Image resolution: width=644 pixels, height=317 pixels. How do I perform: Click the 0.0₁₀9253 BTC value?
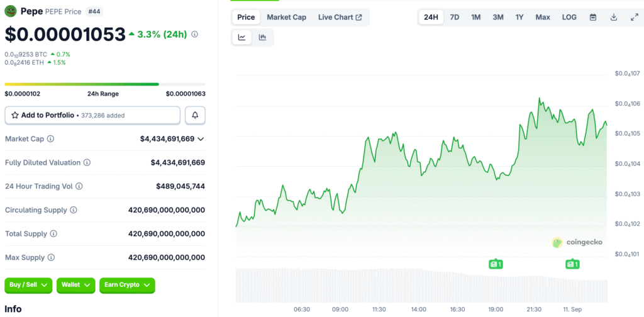point(26,54)
